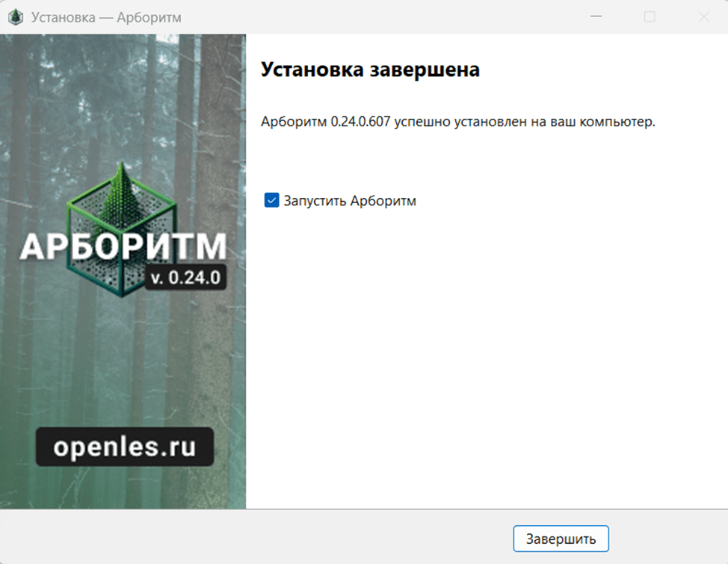
Task: Click the Арборитм cube logo on the banner
Action: click(122, 229)
